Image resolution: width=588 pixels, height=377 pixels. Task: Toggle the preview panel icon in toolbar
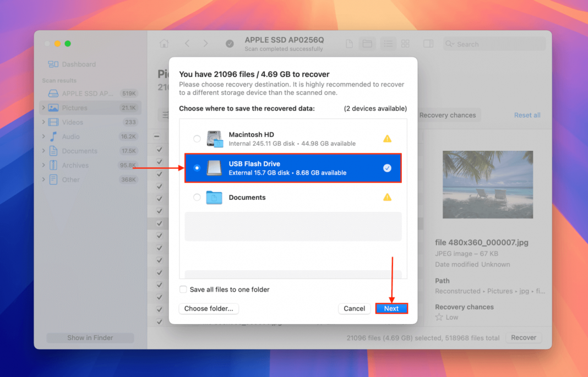coord(428,43)
